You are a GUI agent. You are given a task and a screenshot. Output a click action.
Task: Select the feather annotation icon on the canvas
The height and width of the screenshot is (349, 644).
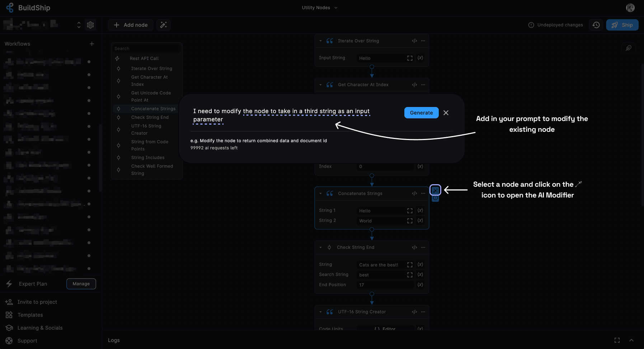[x=628, y=48]
